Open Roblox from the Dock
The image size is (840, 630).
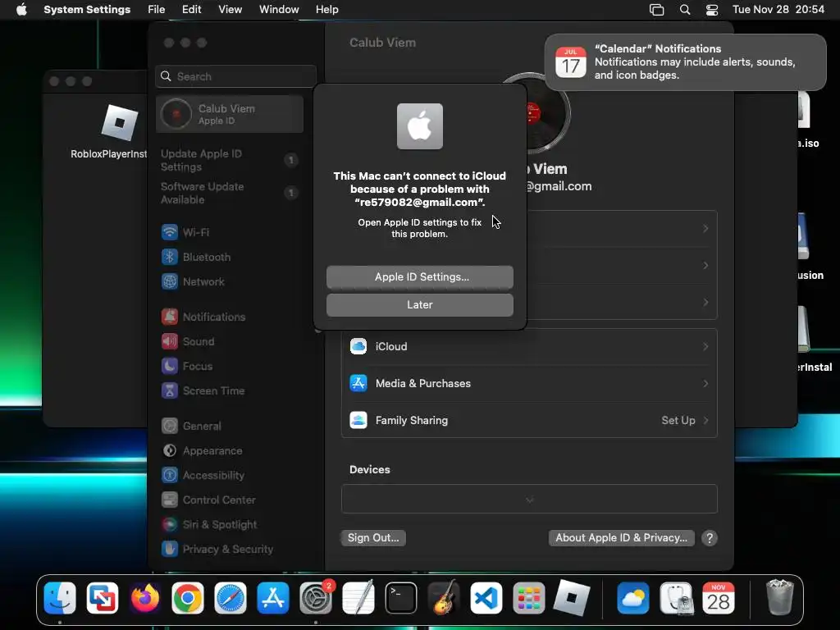[572, 598]
